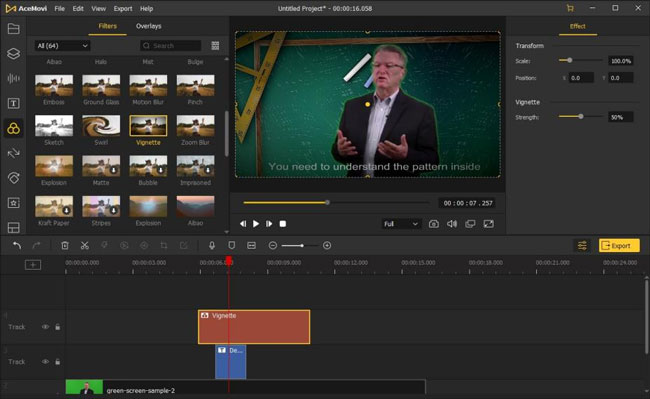Switch filter list to grid view icon
This screenshot has width=650, height=399.
pyautogui.click(x=215, y=46)
